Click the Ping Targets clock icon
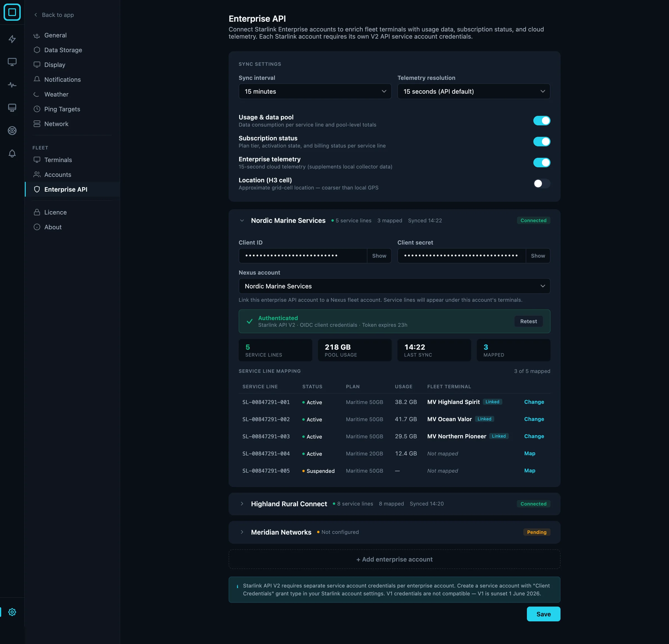 tap(37, 109)
